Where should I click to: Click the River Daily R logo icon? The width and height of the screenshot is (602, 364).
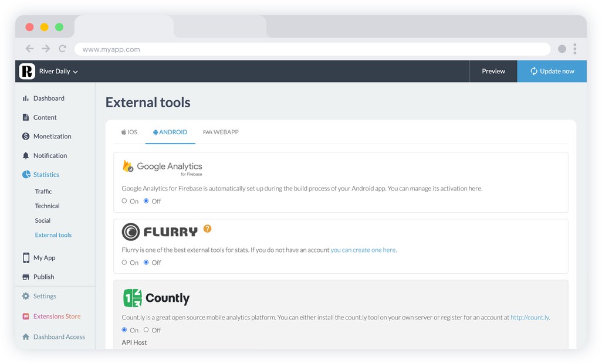(x=27, y=72)
